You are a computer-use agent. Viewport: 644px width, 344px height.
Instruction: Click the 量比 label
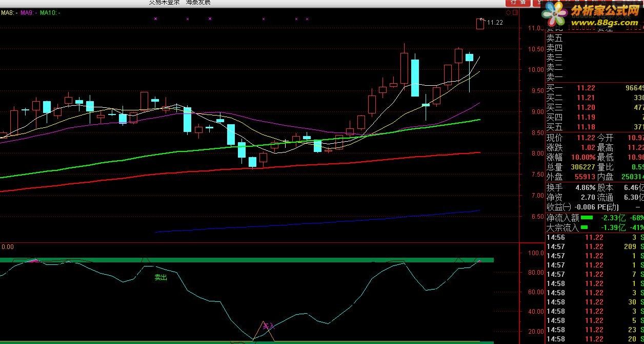606,167
